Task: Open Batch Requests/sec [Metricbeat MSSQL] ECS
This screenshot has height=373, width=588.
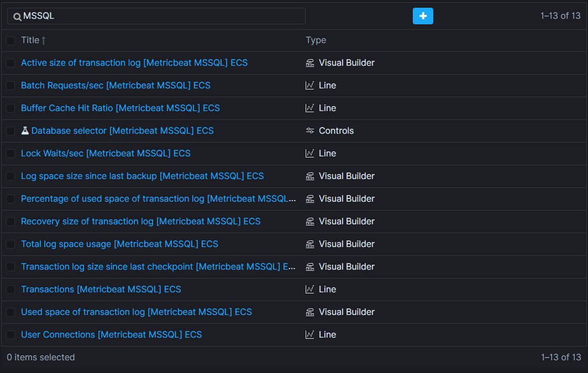Action: click(x=116, y=86)
